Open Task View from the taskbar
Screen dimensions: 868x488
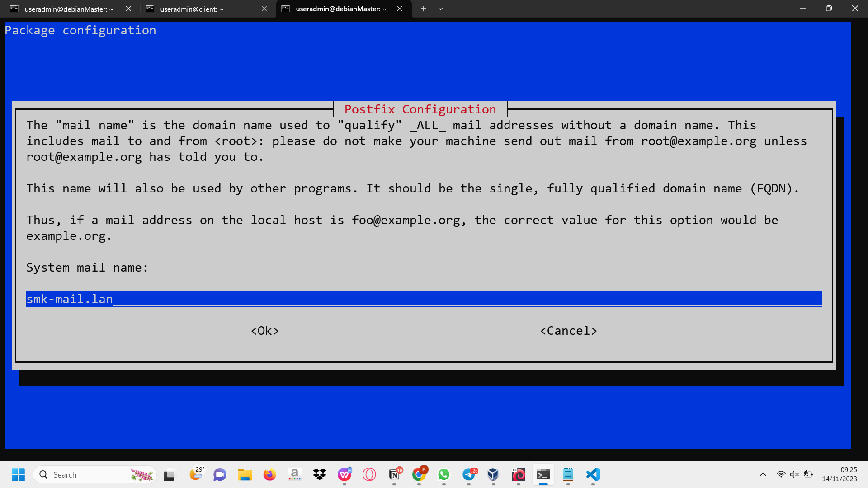tap(169, 474)
